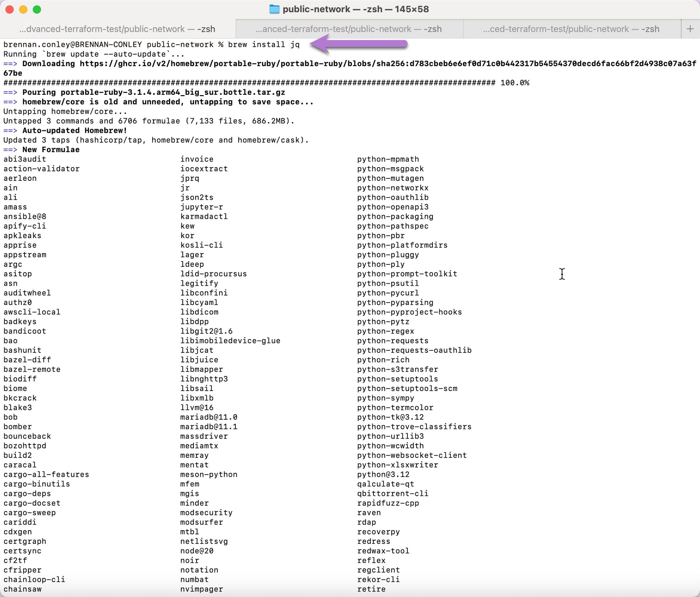Screen dimensions: 700x597
Task: Click the new tab plus button
Action: [690, 29]
